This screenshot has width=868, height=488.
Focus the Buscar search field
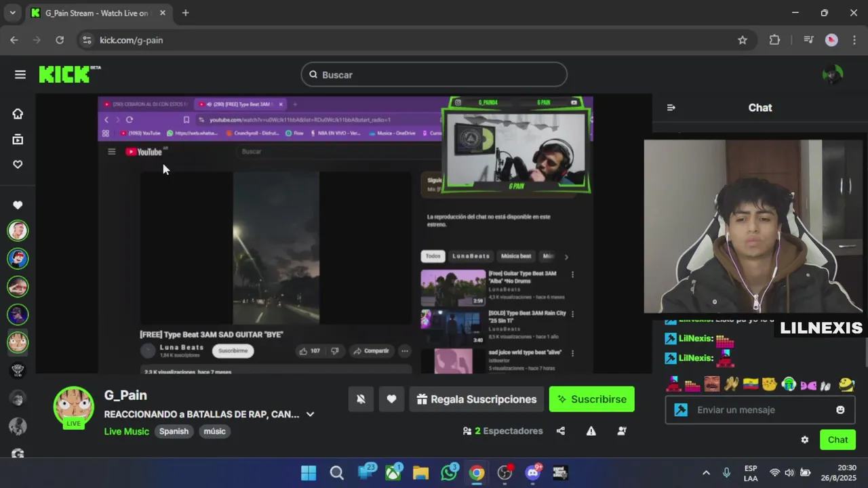coord(434,75)
